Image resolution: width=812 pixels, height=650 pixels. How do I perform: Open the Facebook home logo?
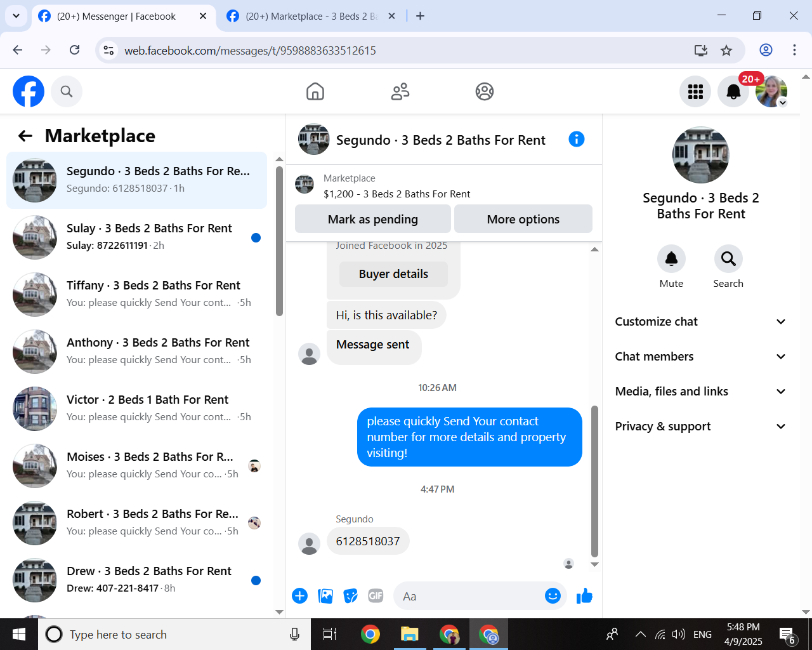tap(29, 91)
